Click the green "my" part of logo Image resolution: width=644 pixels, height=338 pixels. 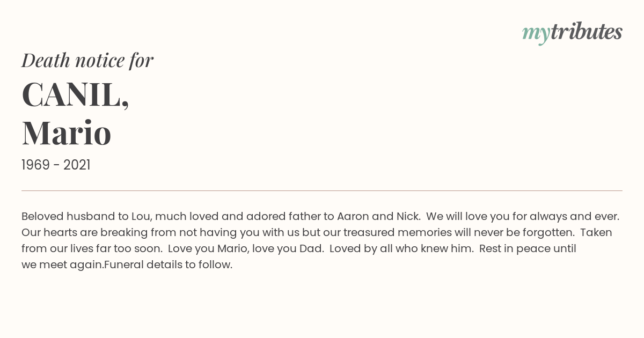point(536,34)
